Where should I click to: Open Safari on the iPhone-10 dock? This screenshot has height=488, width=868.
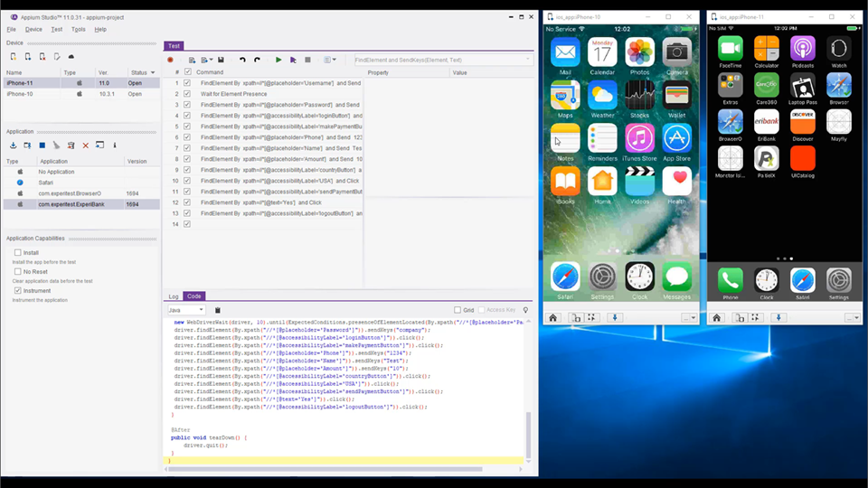click(564, 277)
